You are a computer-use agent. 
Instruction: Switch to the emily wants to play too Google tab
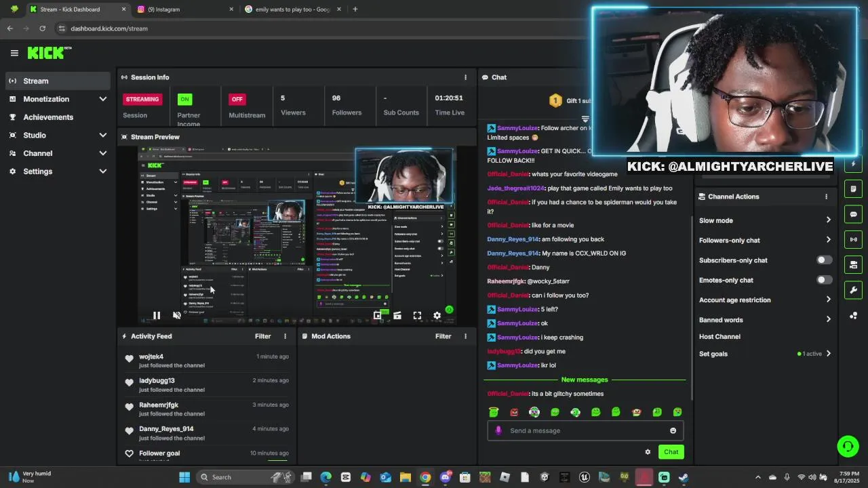pyautogui.click(x=293, y=9)
